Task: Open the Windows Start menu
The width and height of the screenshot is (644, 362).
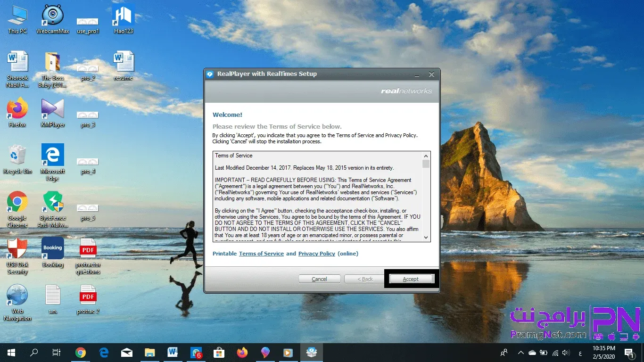Action: [11, 352]
